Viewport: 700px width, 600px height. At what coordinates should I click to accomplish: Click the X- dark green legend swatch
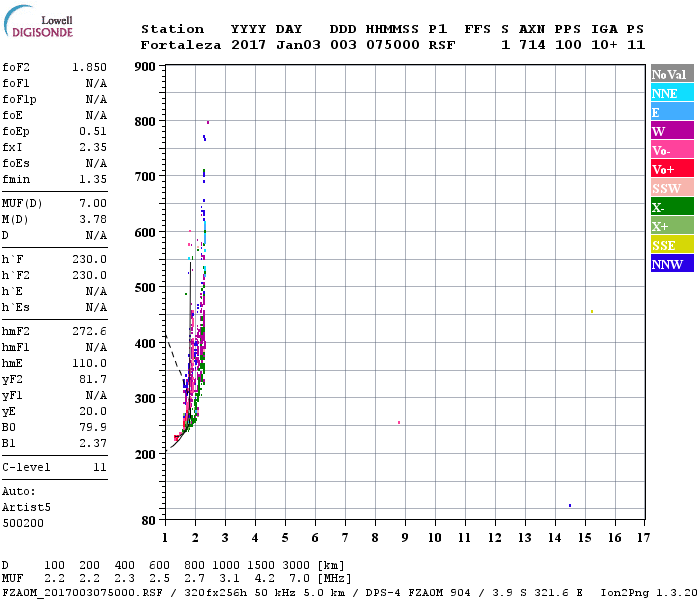click(x=672, y=207)
